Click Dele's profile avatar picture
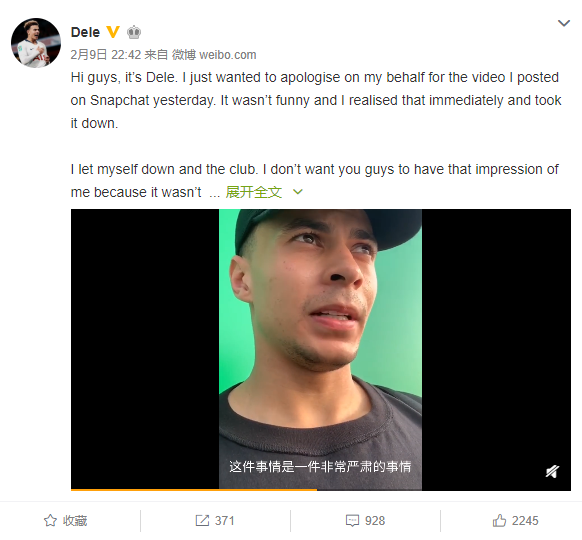 36,43
